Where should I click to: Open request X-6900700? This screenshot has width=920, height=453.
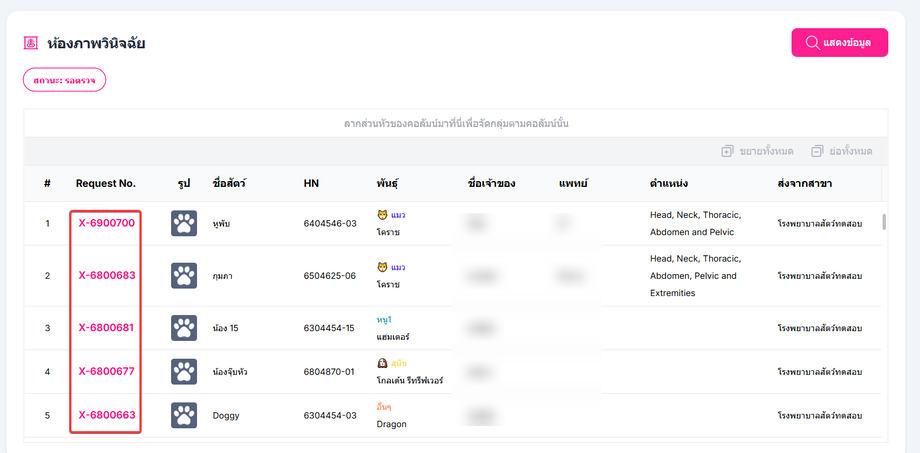click(x=106, y=223)
